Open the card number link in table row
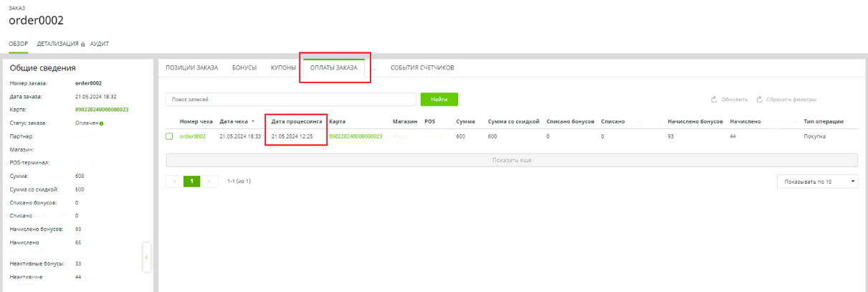This screenshot has height=292, width=868. tap(356, 136)
